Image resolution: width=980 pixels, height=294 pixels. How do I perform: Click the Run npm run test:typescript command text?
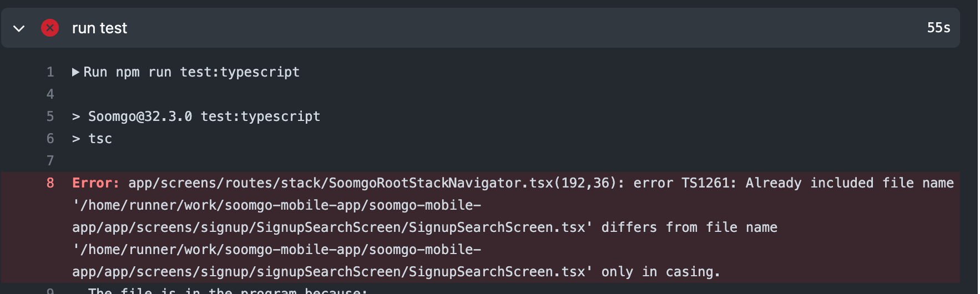point(191,72)
